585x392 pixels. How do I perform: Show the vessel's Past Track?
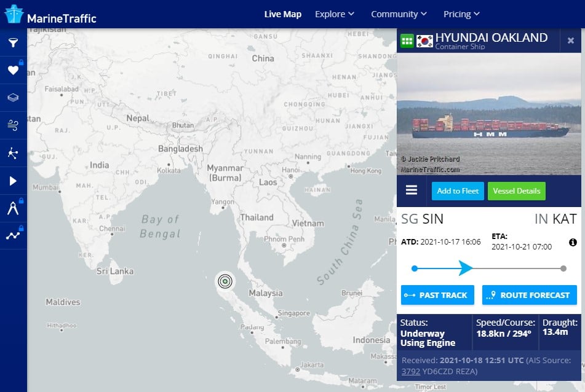point(437,295)
